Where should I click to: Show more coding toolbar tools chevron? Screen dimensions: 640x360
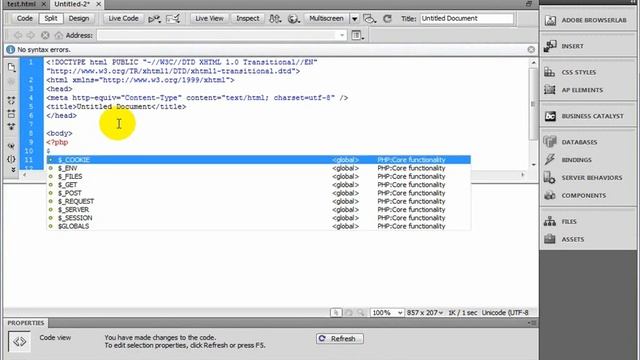[x=13, y=169]
